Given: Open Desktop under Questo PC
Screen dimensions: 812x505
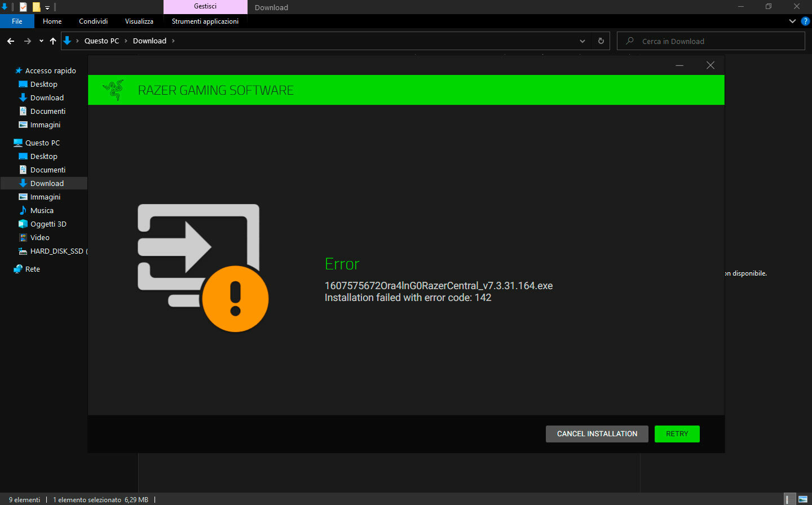Looking at the screenshot, I should [43, 156].
